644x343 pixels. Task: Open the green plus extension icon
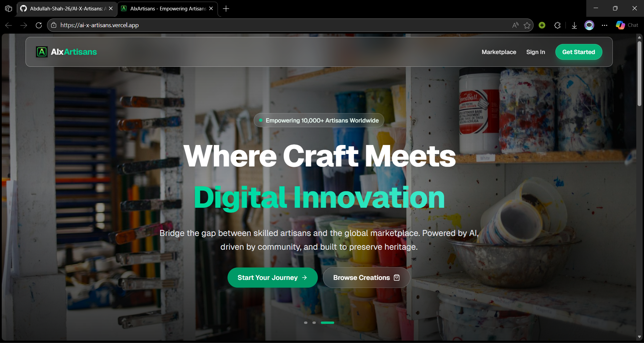(x=542, y=25)
